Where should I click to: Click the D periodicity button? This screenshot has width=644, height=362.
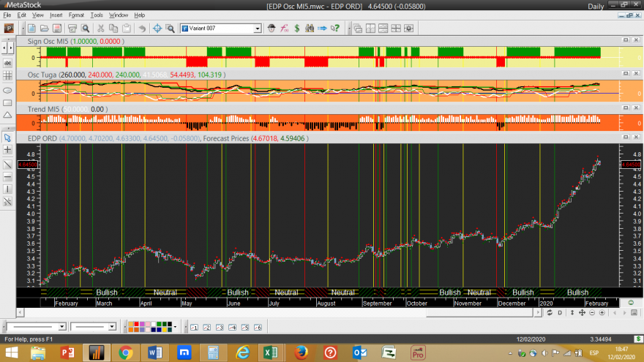[x=560, y=313]
